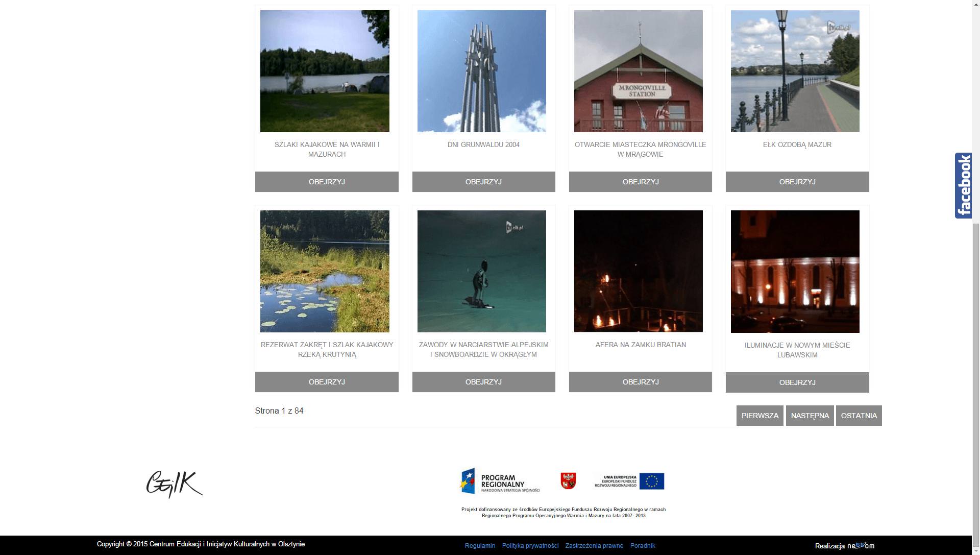This screenshot has width=980, height=555.
Task: Open the Polityka prywatności link
Action: (530, 546)
